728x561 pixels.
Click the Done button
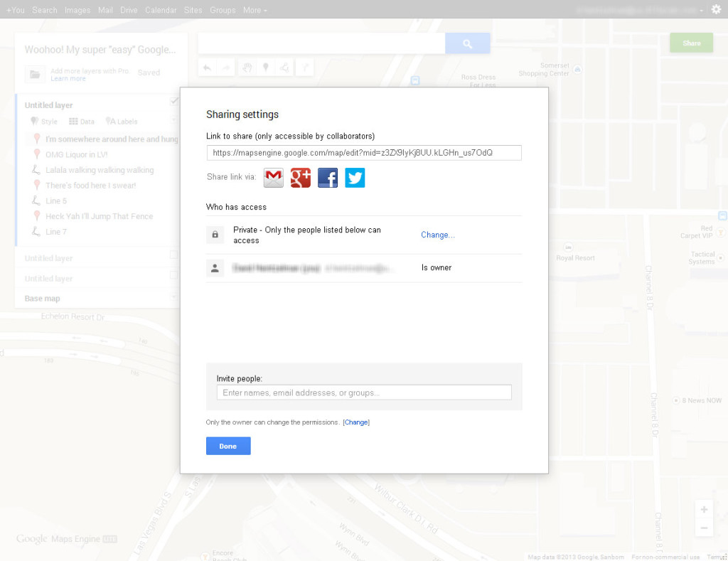[227, 446]
